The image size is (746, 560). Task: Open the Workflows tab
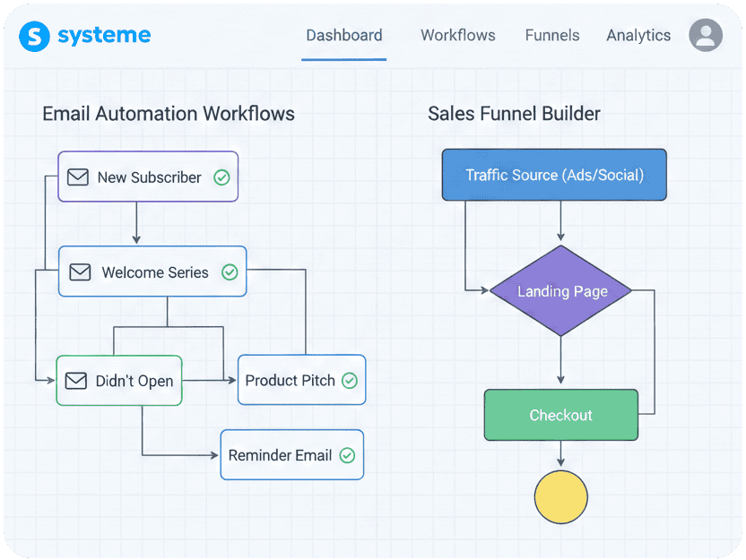tap(457, 36)
